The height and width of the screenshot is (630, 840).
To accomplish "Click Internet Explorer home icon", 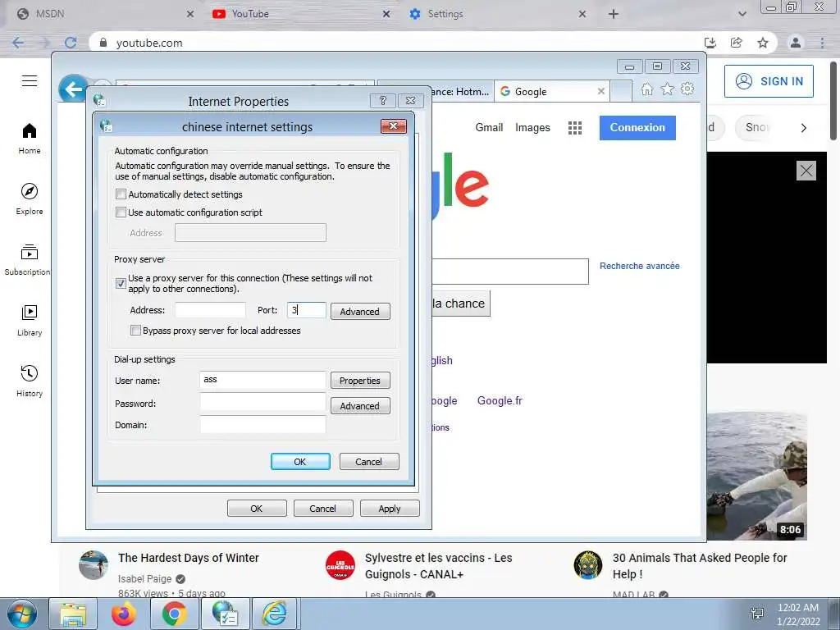I will point(647,89).
